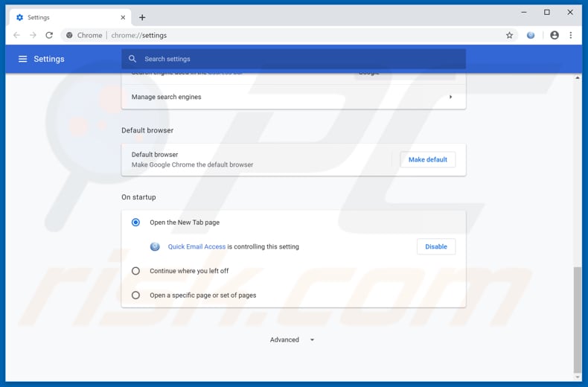
Task: Click the Quick Email Access globe icon in startup section
Action: click(x=155, y=247)
